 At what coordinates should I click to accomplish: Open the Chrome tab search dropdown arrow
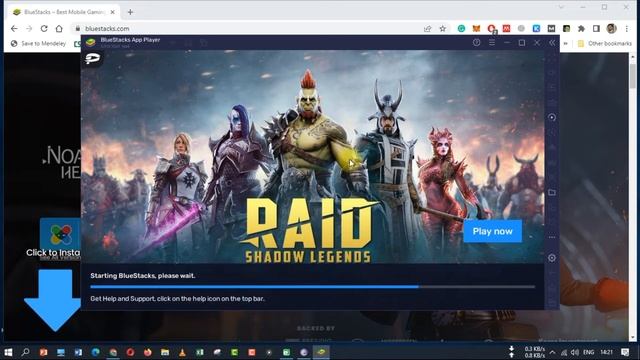point(561,7)
